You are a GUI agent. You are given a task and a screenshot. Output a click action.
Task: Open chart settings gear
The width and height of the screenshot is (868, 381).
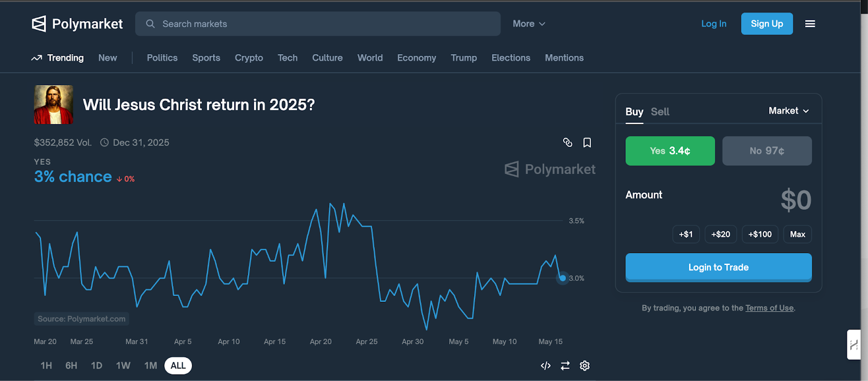(x=584, y=366)
